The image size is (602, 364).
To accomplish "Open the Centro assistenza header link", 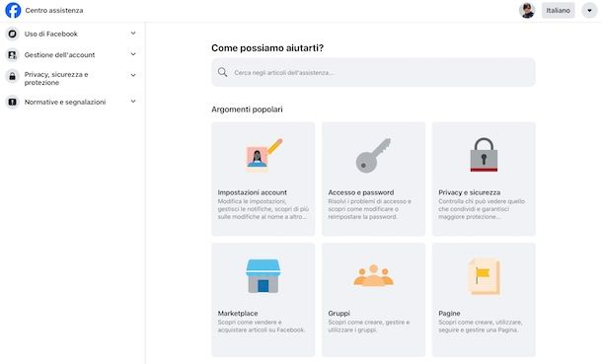I will click(x=54, y=10).
